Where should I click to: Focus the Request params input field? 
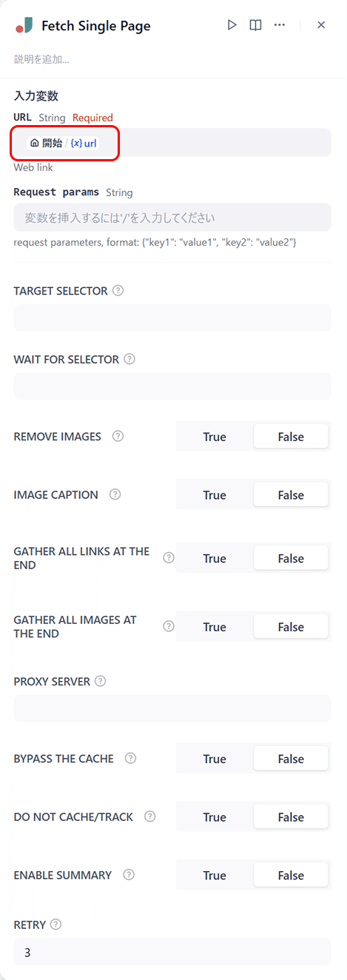[172, 218]
